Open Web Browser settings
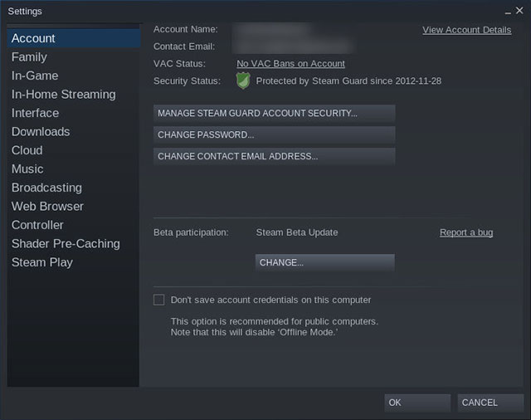 coord(74,206)
